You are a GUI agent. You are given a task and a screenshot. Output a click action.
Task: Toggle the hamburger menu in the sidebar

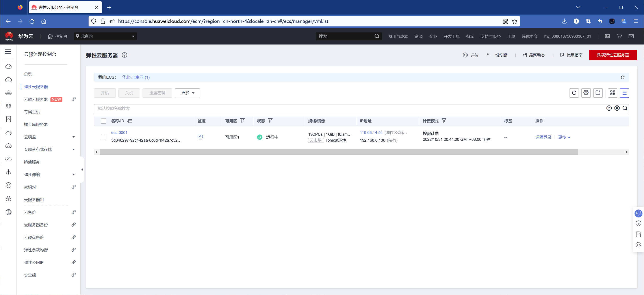point(8,52)
